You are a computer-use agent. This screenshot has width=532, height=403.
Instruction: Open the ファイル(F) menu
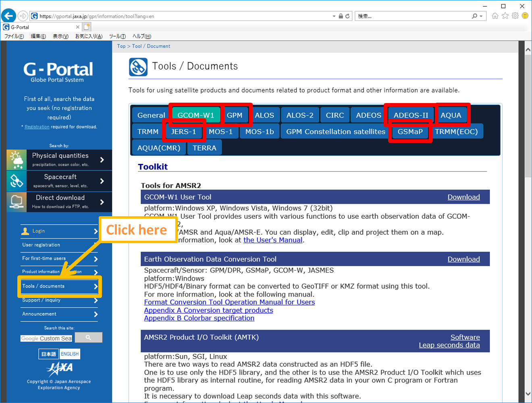pos(14,36)
